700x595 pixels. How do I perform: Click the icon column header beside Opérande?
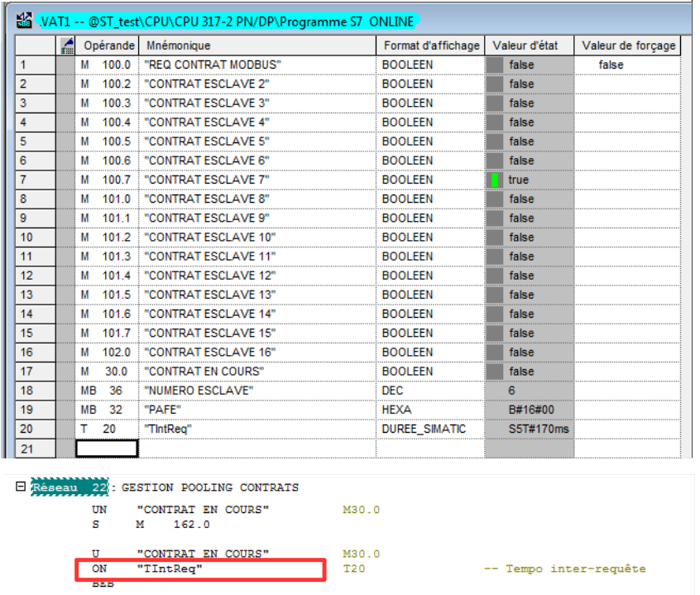tap(68, 46)
